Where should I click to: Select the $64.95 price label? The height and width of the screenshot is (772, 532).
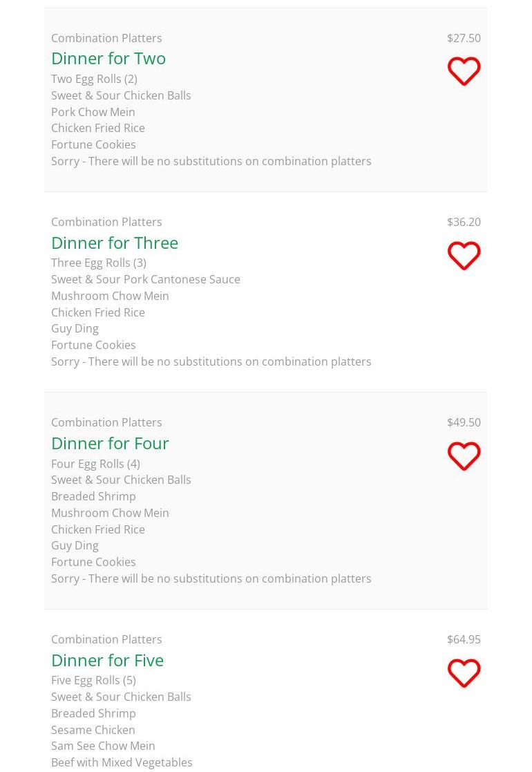click(x=464, y=639)
